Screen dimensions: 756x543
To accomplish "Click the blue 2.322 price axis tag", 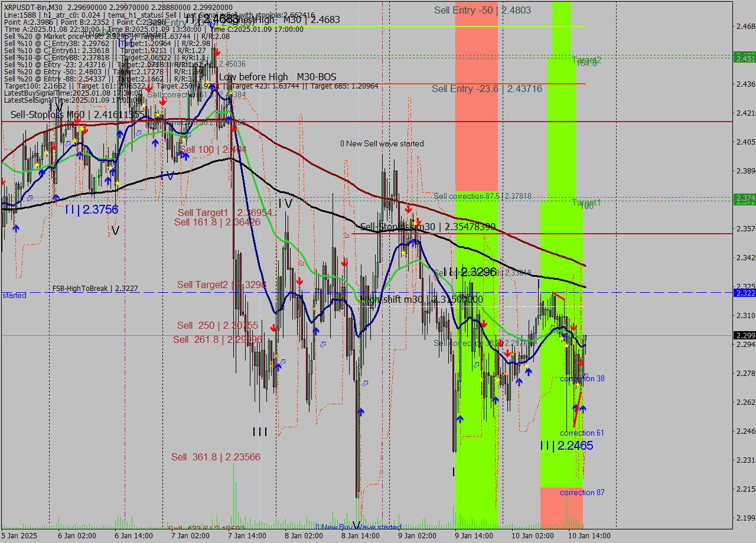I will pos(744,293).
